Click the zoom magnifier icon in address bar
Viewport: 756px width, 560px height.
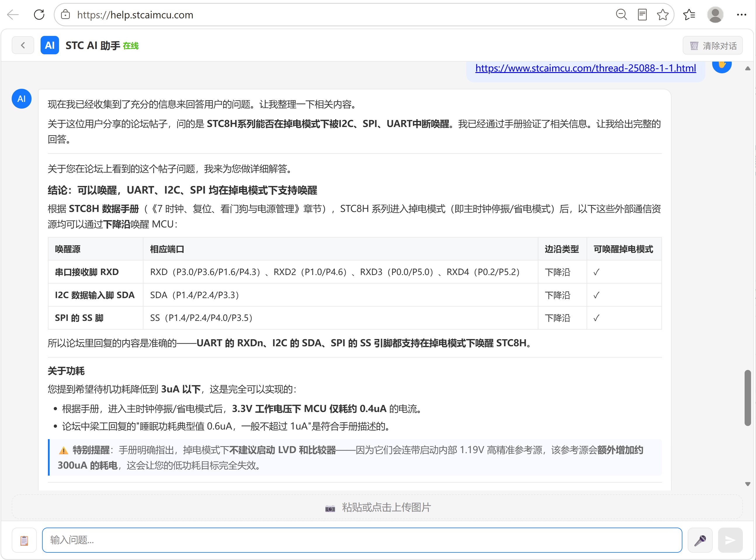621,15
